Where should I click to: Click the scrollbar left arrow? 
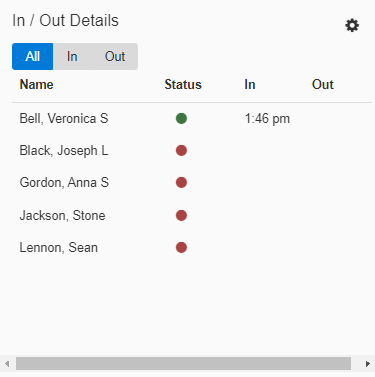[7, 364]
